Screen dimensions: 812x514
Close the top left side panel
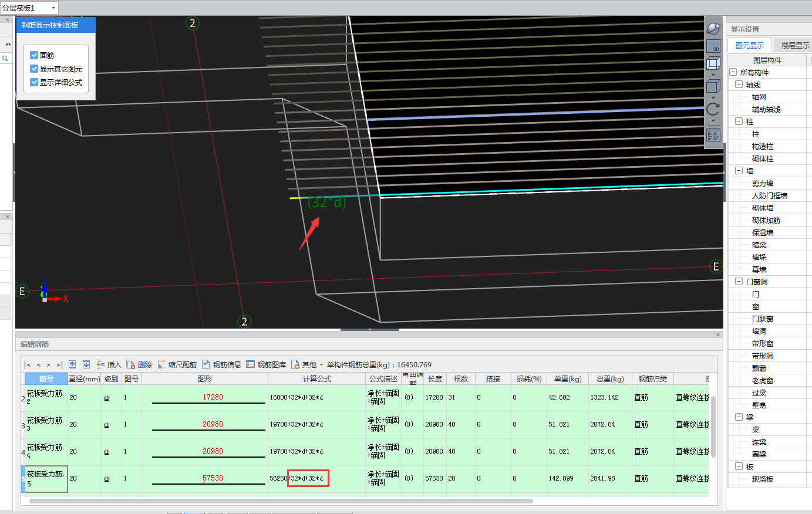(x=8, y=20)
